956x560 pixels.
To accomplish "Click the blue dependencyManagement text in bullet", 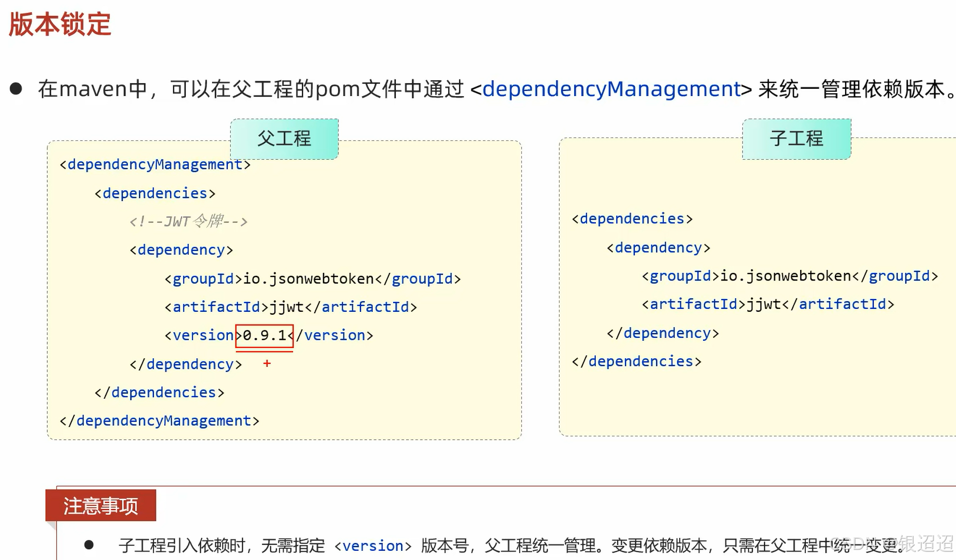I will pos(611,89).
